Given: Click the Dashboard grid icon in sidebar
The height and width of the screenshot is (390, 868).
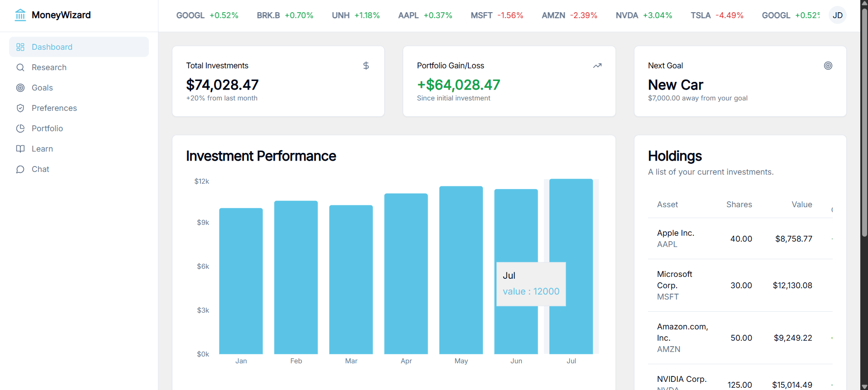Looking at the screenshot, I should coord(20,47).
